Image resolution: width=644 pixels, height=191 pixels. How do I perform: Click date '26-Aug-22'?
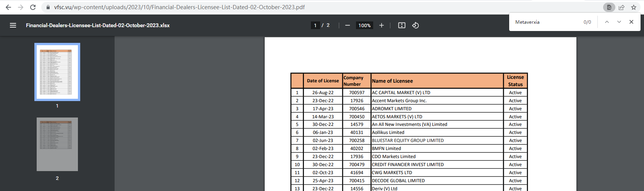(x=323, y=93)
